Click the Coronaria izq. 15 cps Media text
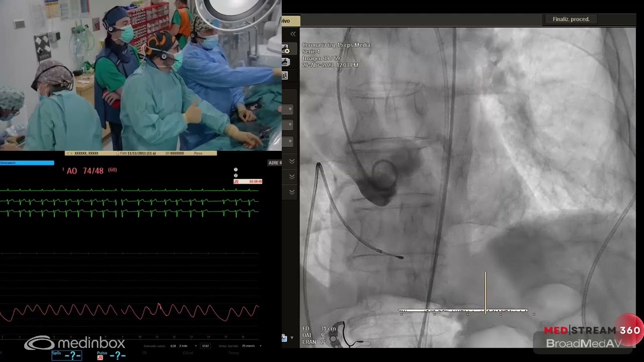 (x=336, y=45)
